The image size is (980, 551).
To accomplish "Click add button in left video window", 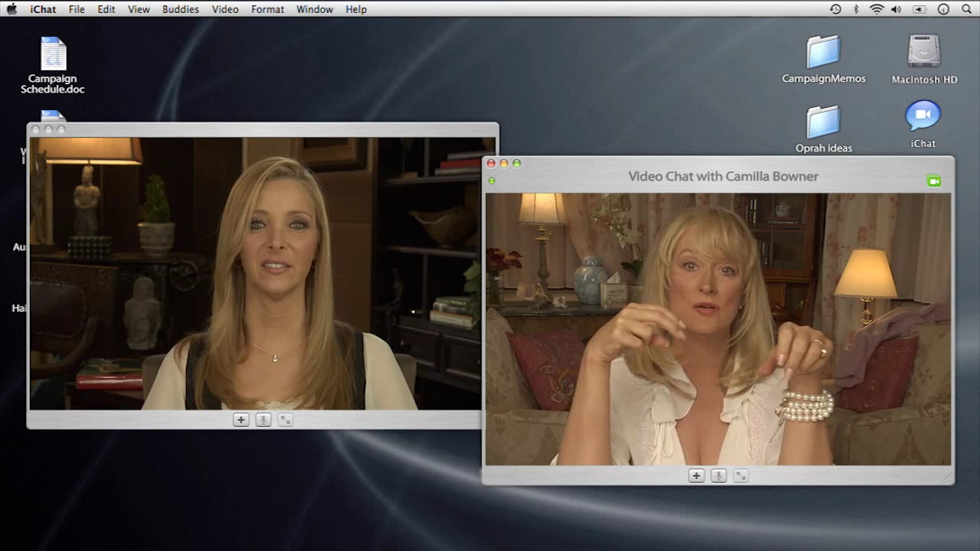I will pyautogui.click(x=240, y=419).
